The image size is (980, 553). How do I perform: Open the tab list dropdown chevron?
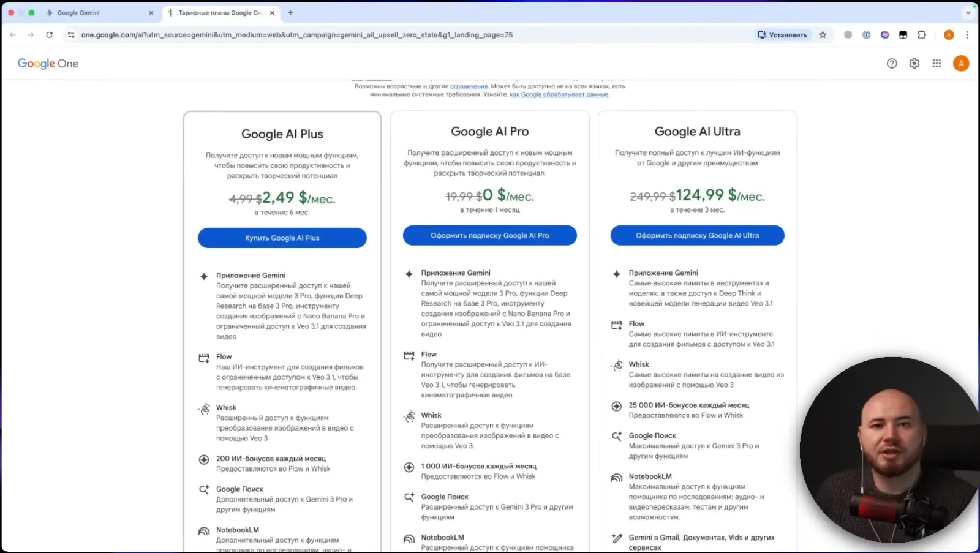tap(968, 12)
